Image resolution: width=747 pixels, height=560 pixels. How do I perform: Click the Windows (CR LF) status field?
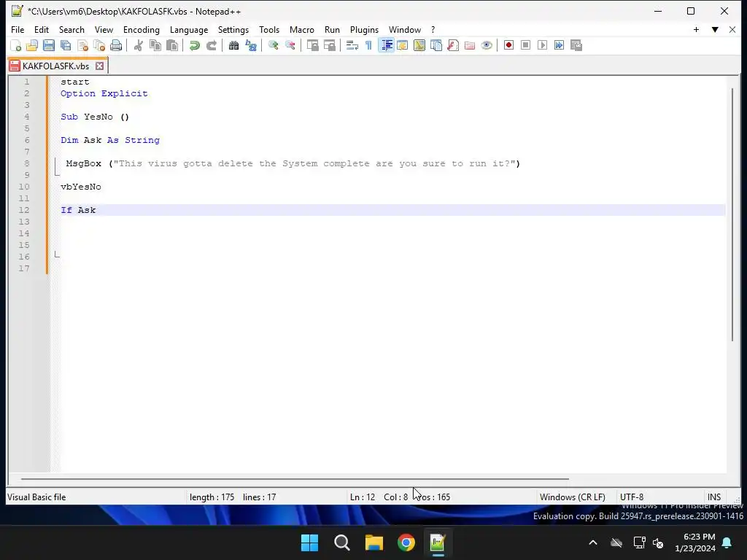point(572,497)
